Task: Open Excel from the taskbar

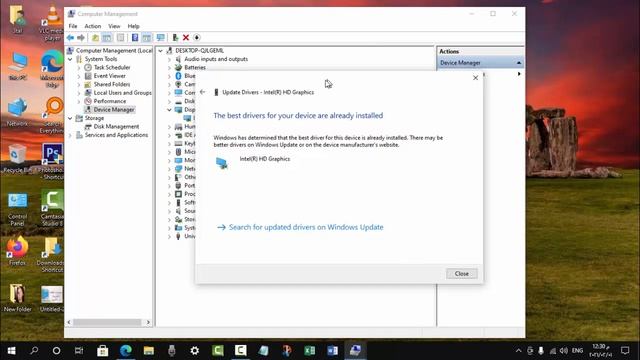Action: [309, 351]
